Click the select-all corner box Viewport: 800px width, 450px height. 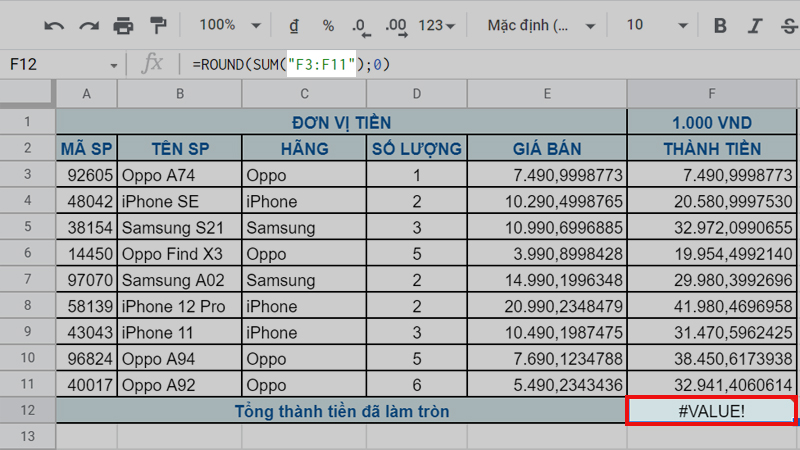coord(27,93)
